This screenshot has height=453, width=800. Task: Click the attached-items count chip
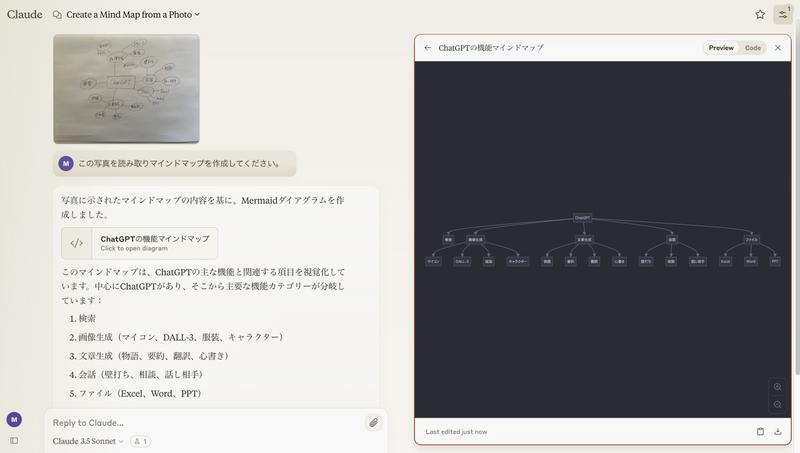click(140, 441)
